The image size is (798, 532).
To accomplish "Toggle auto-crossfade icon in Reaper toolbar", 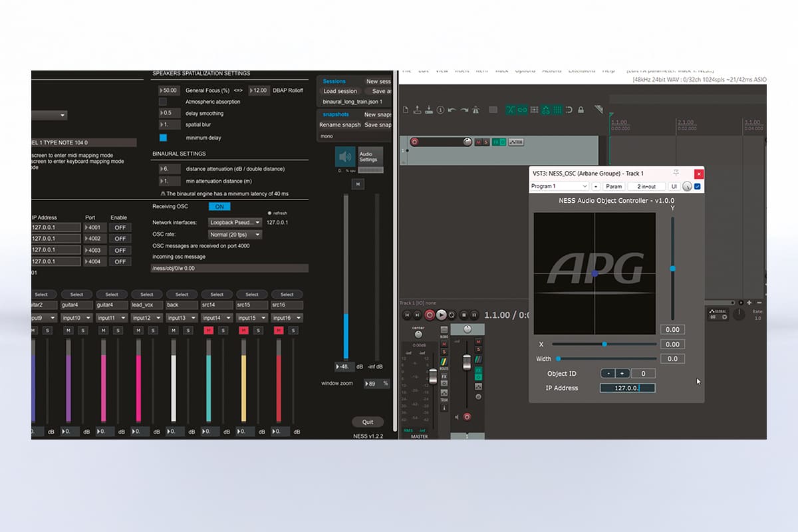I will pyautogui.click(x=510, y=110).
